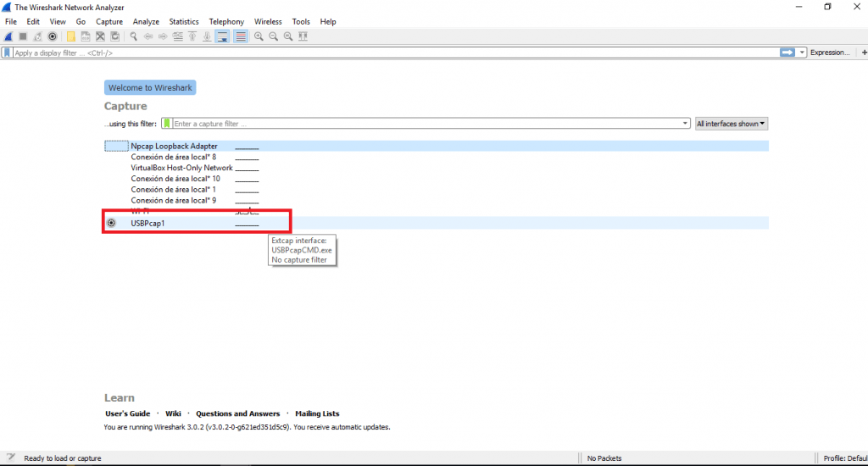This screenshot has height=466, width=868.
Task: Go to specified packet icon
Action: [x=178, y=36]
